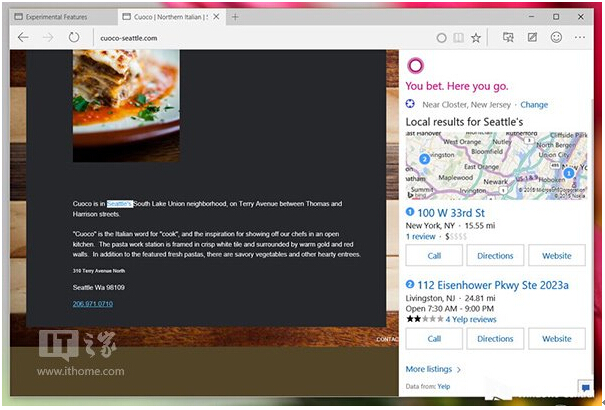Click the Seattle Wa 98109 address text
Screen dimensions: 605x410
click(x=99, y=287)
